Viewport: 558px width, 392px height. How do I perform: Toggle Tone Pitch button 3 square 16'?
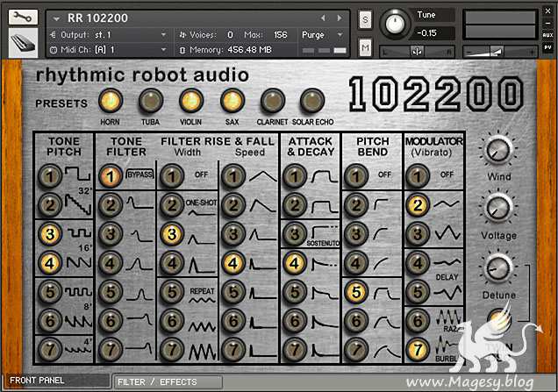[50, 234]
